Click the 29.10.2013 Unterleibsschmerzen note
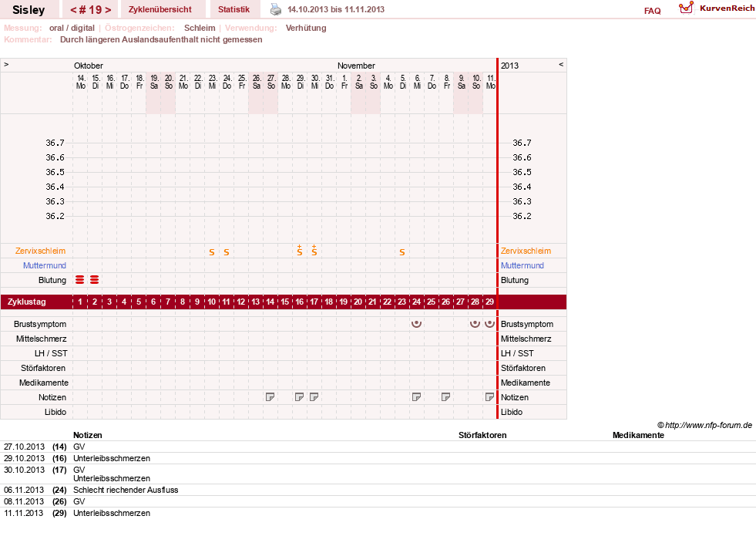Image resolution: width=756 pixels, height=553 pixels. (112, 458)
